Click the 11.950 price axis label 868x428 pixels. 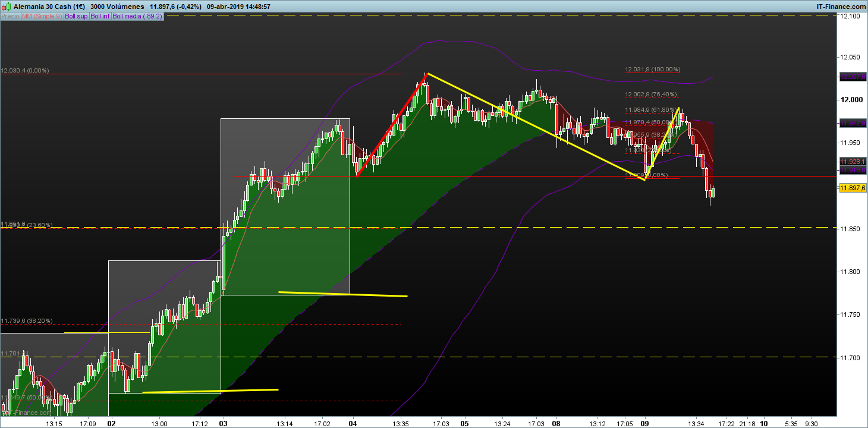[x=849, y=143]
